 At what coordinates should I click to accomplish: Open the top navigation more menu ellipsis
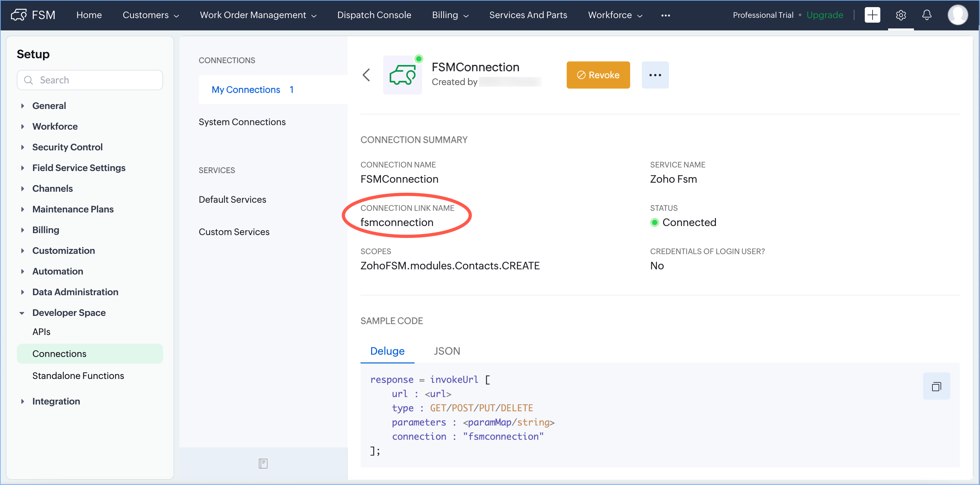pyautogui.click(x=665, y=16)
